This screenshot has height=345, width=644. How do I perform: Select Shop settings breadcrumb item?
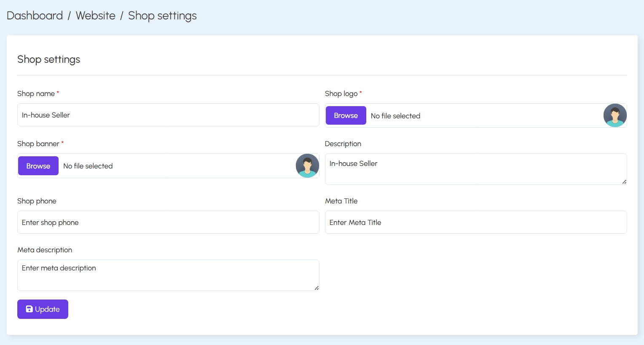(x=162, y=16)
